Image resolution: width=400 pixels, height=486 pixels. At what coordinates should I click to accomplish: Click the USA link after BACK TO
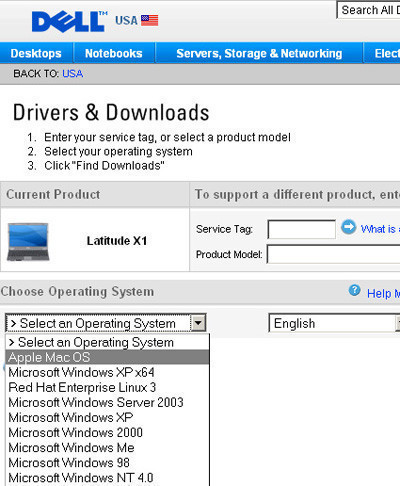[73, 74]
